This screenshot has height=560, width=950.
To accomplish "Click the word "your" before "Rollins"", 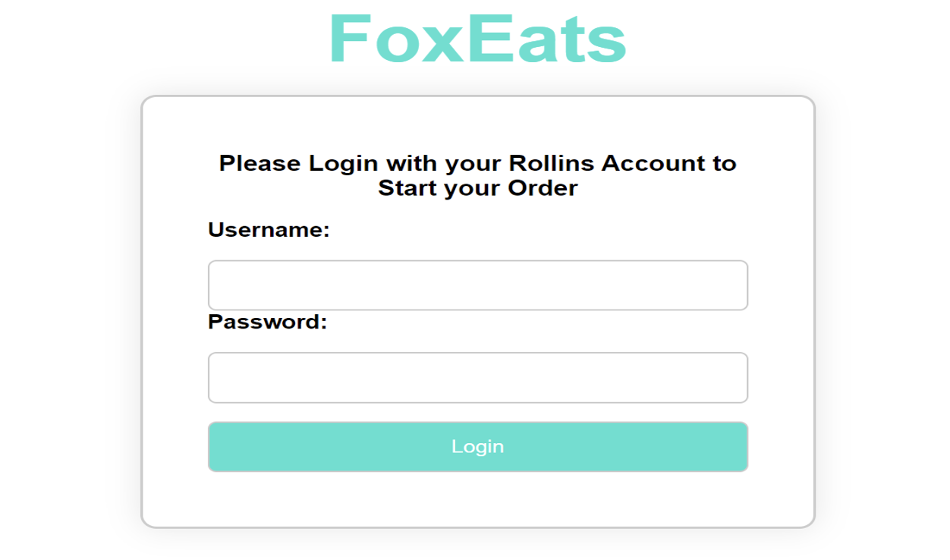I will (x=473, y=163).
